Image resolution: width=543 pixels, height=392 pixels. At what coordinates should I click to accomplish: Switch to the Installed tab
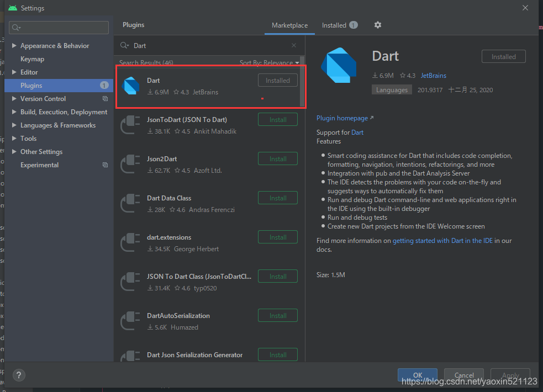[x=340, y=25]
